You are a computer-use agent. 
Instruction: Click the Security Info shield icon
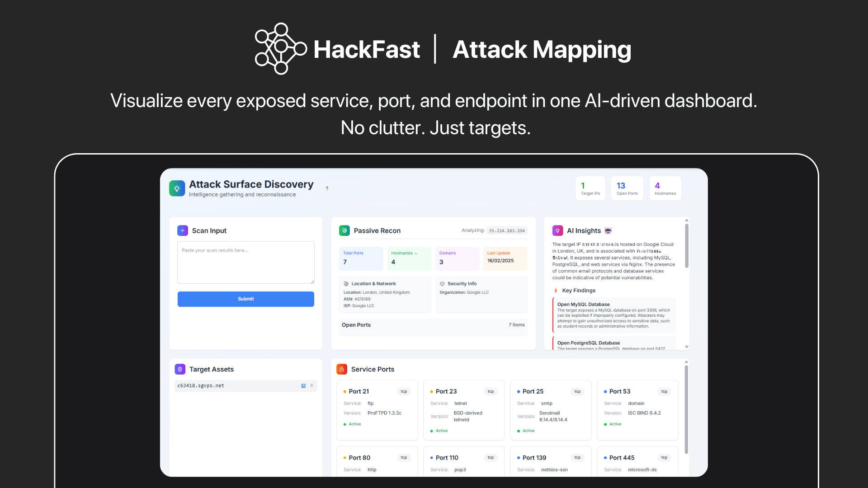point(442,284)
